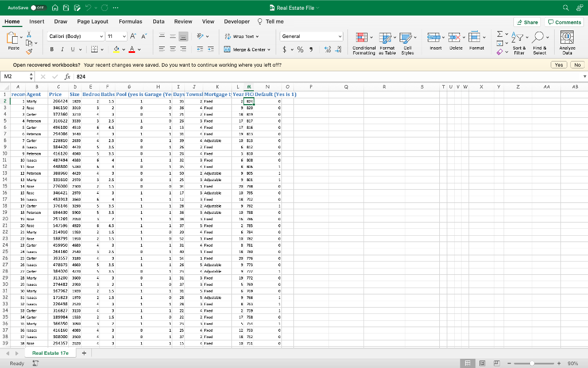Click Analyze Data
This screenshot has width=588, height=368.
point(567,43)
